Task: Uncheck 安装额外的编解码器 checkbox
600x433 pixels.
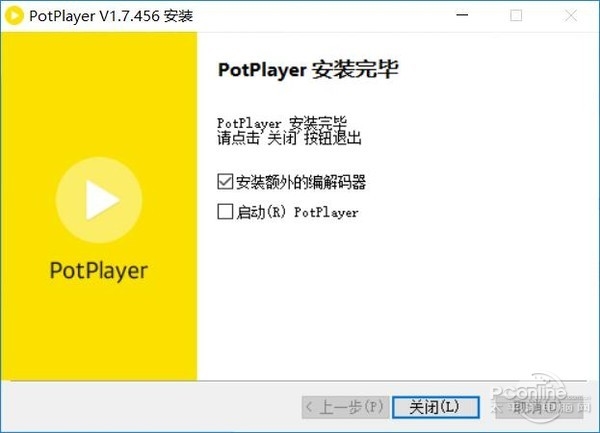Action: point(225,181)
